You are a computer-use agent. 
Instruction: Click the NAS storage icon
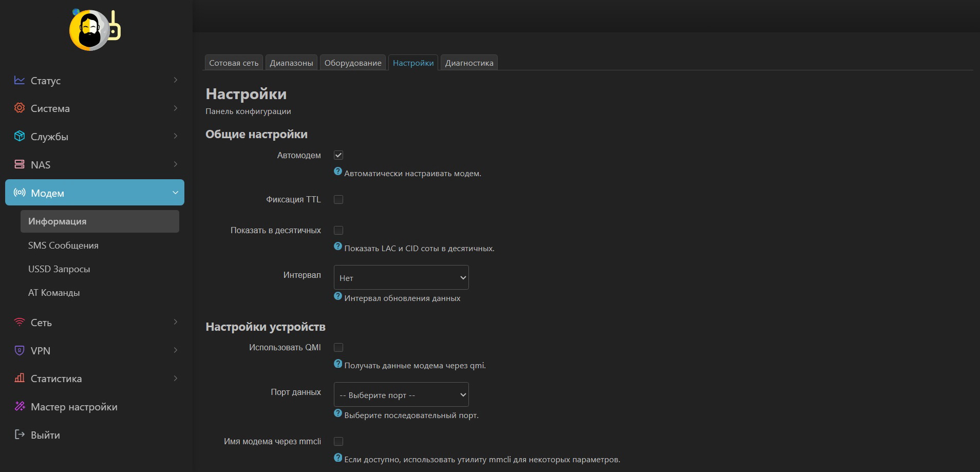pos(20,164)
